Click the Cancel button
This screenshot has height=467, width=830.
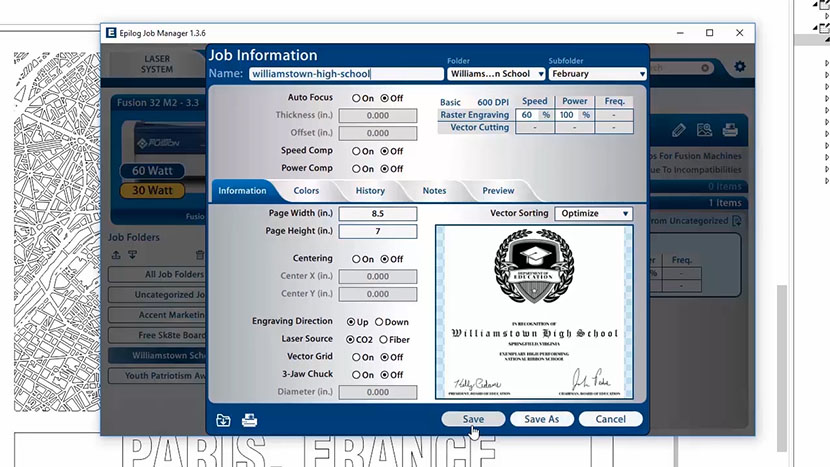tap(610, 419)
